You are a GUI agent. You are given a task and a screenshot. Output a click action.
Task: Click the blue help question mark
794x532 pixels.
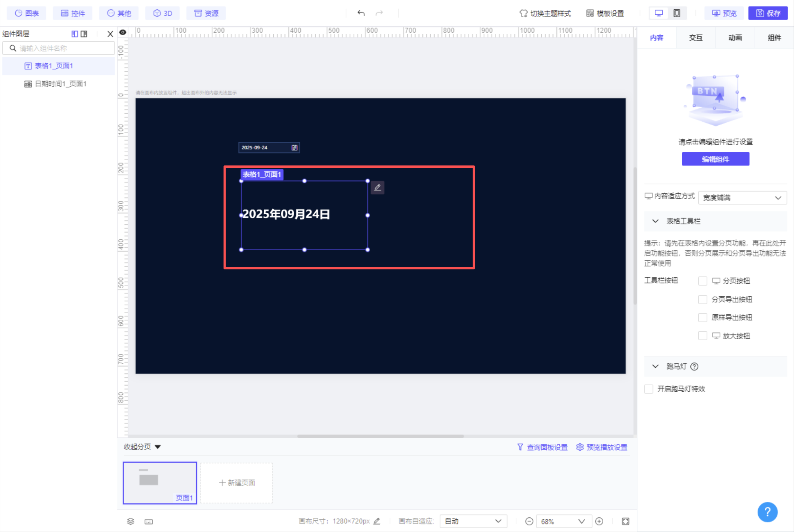[767, 512]
